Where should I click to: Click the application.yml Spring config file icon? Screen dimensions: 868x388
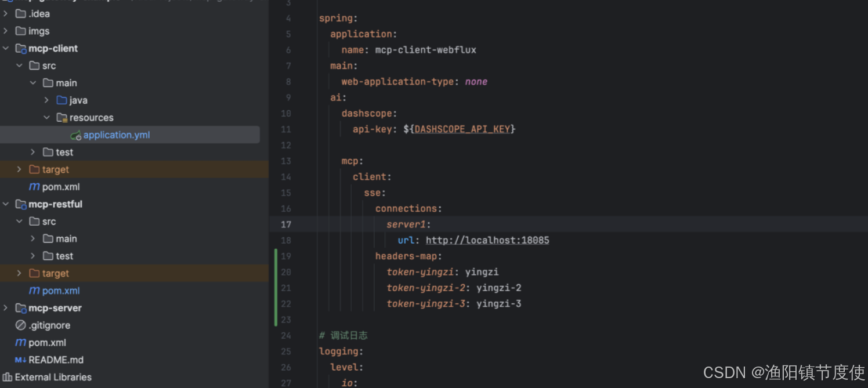coord(75,135)
